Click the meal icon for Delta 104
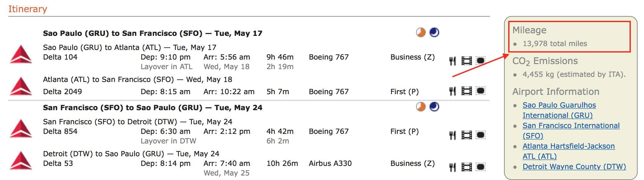This screenshot has width=644, height=180. click(452, 61)
